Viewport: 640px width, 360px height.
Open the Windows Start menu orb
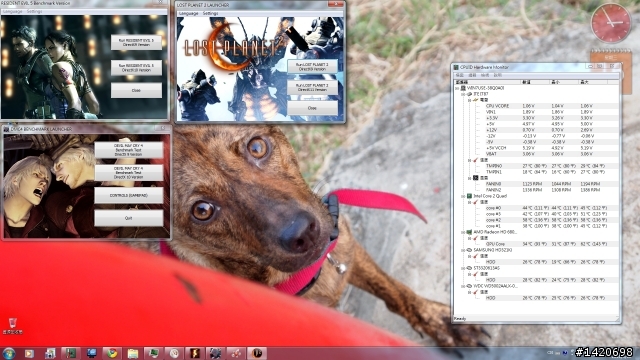(x=8, y=353)
